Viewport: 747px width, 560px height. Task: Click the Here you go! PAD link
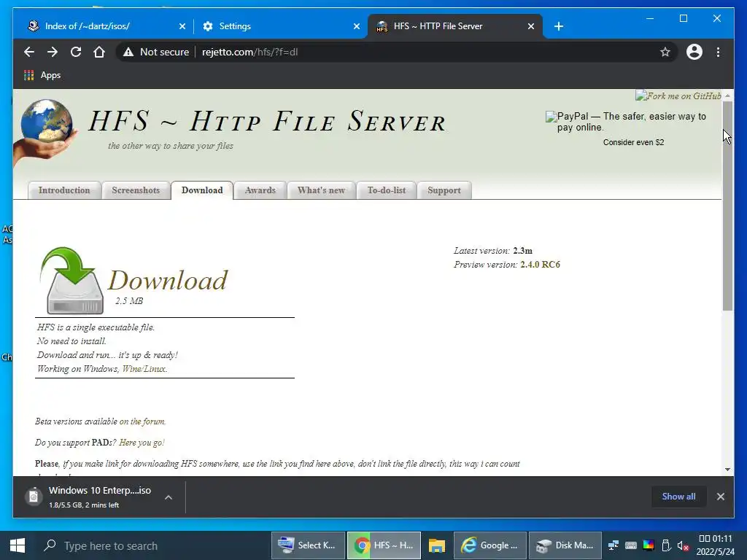click(142, 443)
